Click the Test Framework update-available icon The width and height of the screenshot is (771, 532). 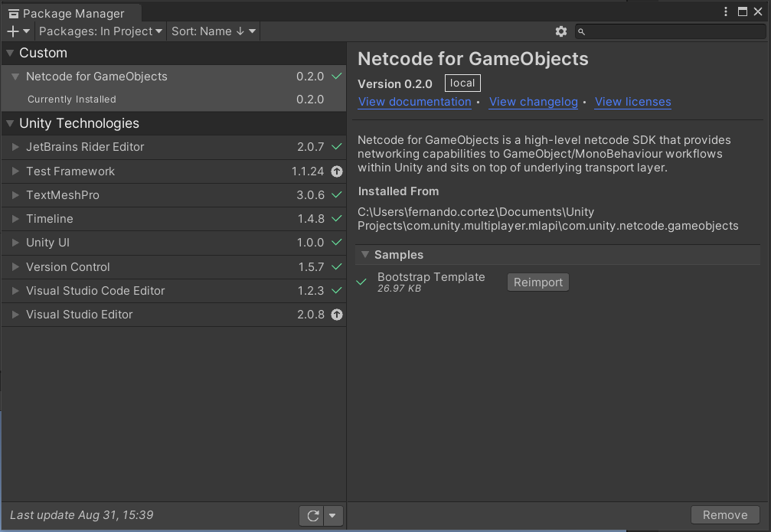coord(337,171)
